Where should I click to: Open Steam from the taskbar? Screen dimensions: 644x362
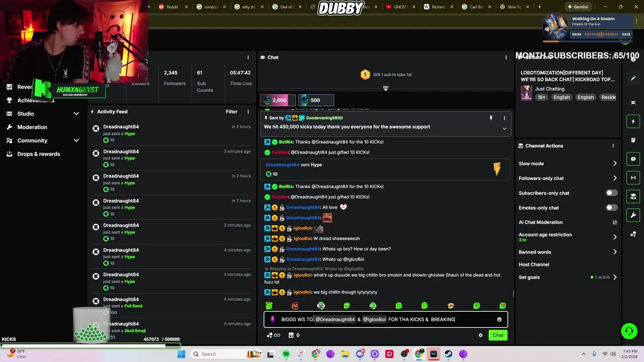[448, 354]
